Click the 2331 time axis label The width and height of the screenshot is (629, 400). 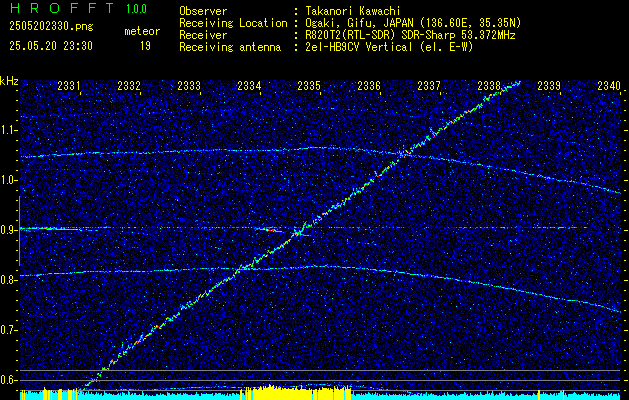(69, 86)
